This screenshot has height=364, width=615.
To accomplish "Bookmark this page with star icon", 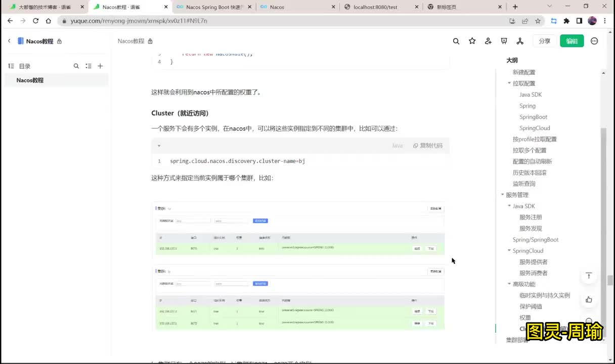I will click(x=538, y=21).
